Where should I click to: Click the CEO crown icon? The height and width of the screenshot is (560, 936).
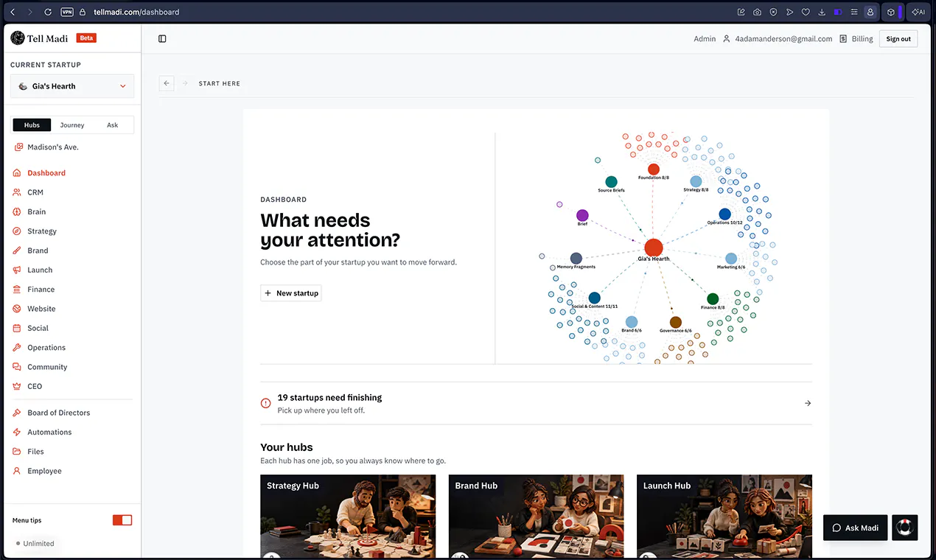18,386
